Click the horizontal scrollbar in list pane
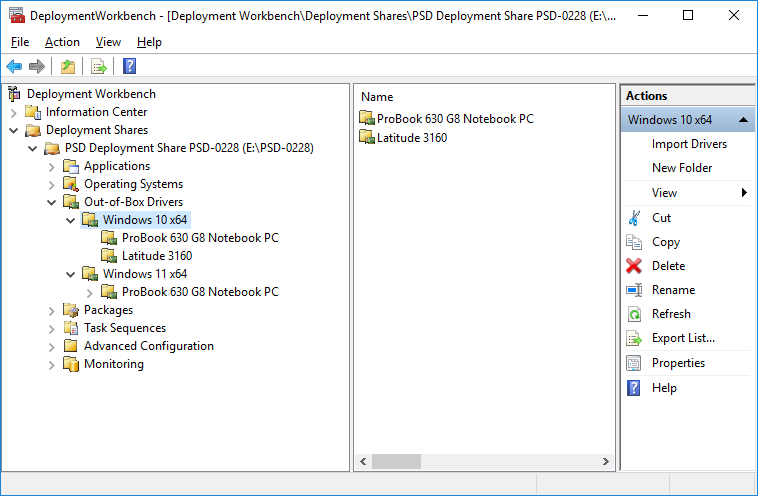Screen dimensions: 758x496 [x=396, y=461]
